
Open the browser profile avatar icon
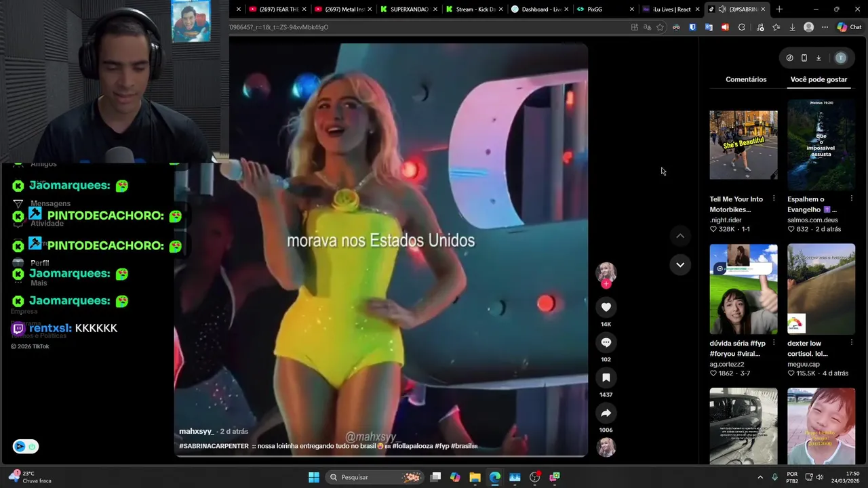point(808,27)
